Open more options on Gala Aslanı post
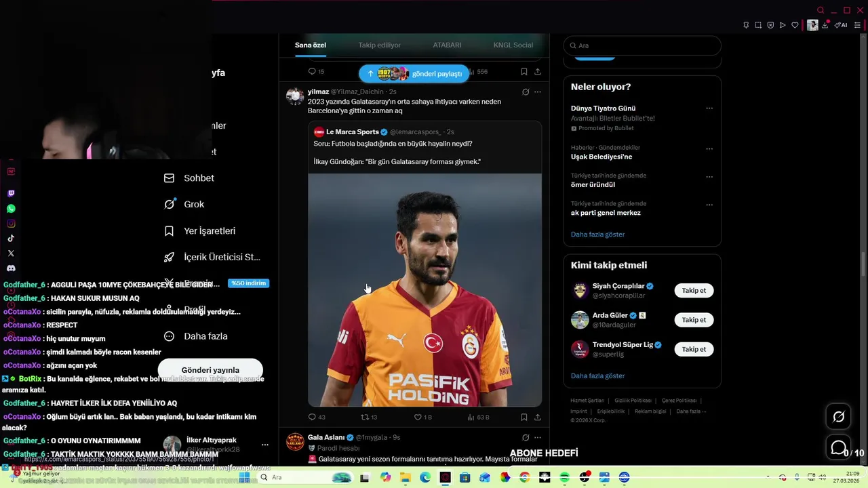This screenshot has height=488, width=868. click(x=538, y=438)
